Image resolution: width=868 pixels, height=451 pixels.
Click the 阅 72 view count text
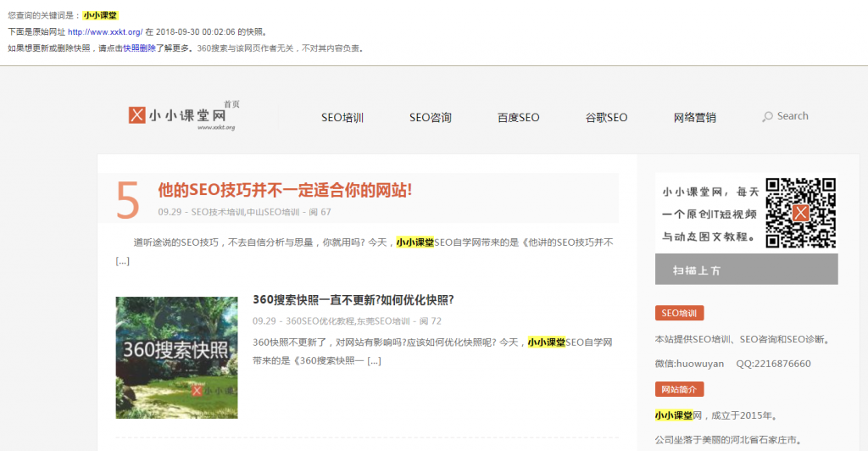click(x=430, y=321)
